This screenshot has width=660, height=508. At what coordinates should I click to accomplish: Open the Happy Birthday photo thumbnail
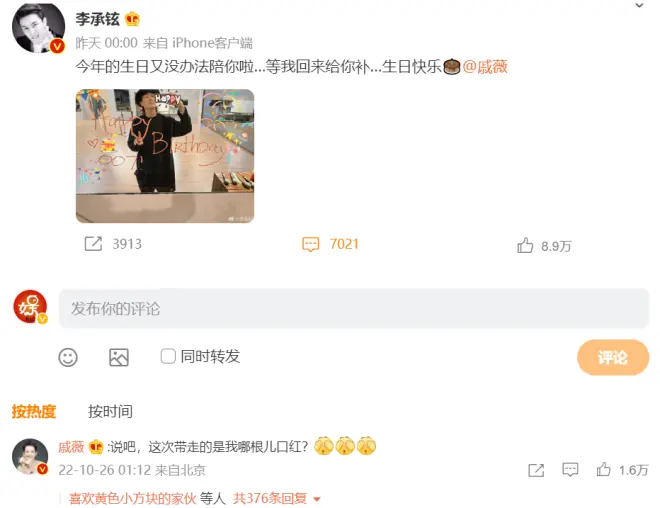coord(165,156)
